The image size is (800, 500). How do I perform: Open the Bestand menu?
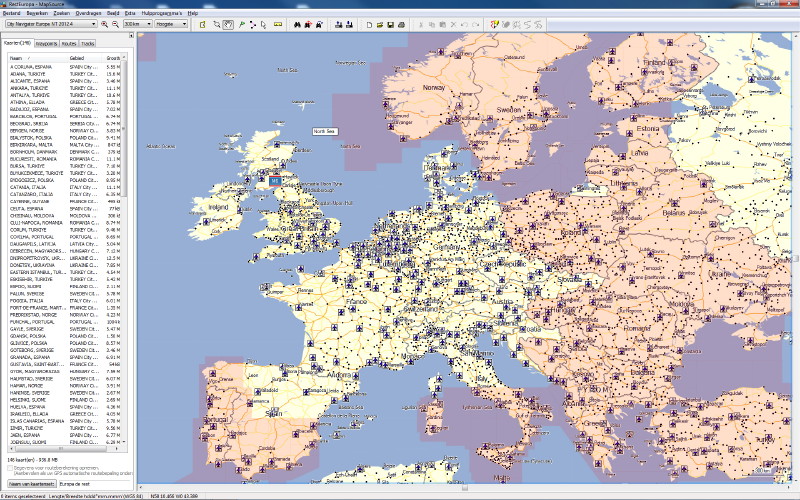11,13
